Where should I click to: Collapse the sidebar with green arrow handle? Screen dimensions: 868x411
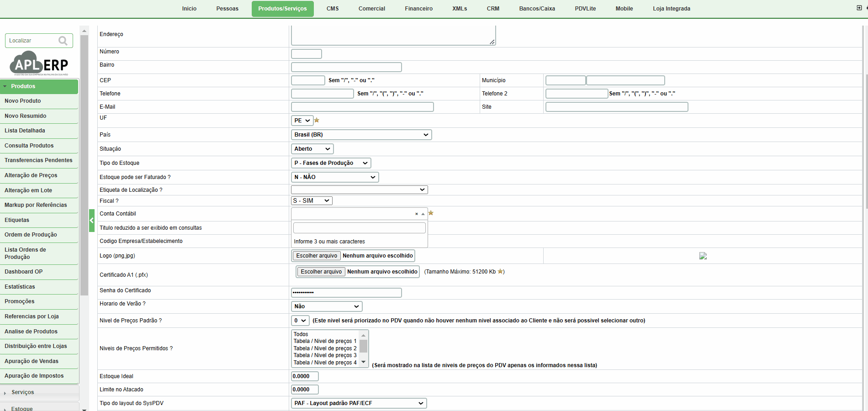[92, 221]
